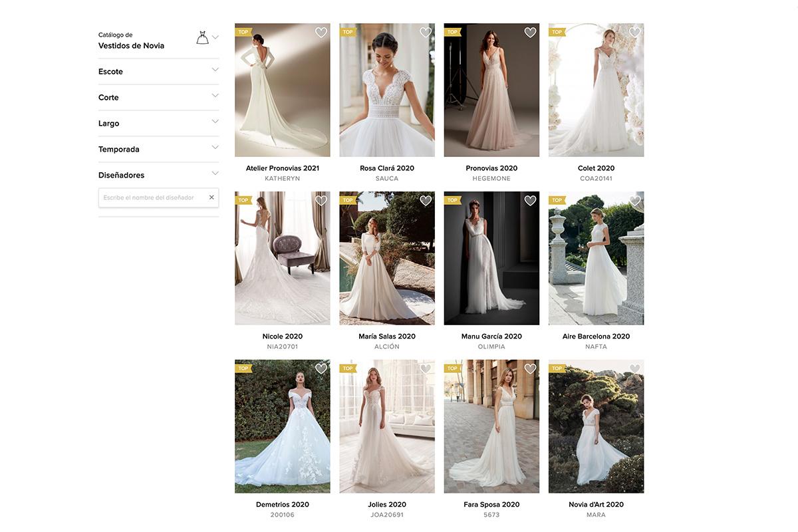This screenshot has width=798, height=532.
Task: Click TOP badge on Pronovias 2020 Hegemone
Action: point(452,32)
